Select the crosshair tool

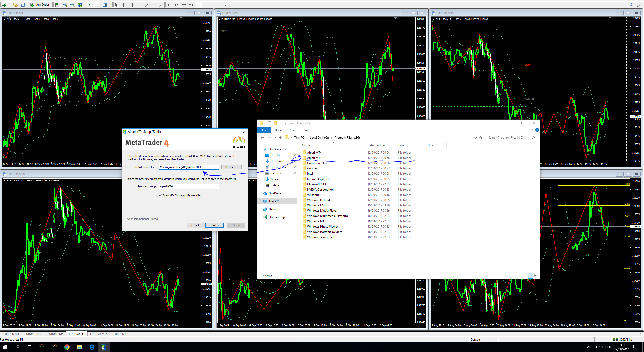pyautogui.click(x=123, y=5)
